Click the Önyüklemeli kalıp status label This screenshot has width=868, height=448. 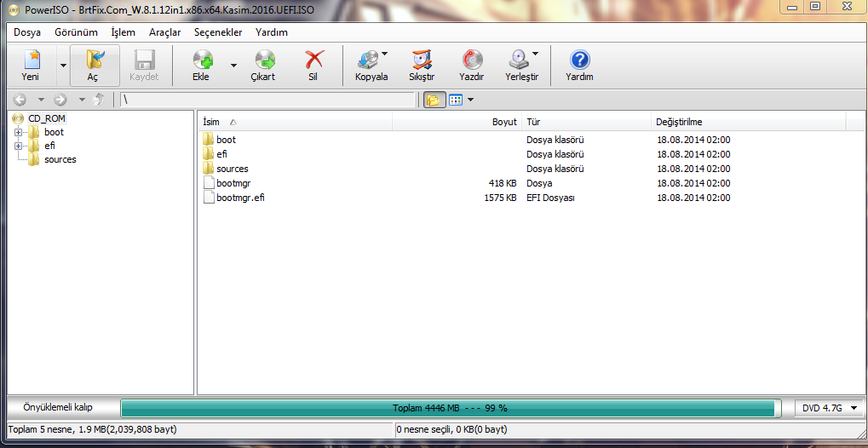click(x=58, y=408)
